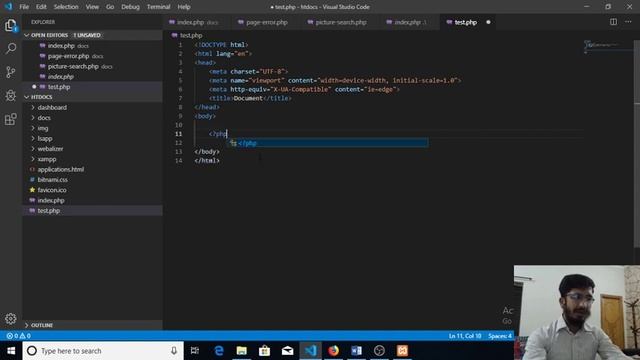
Task: Open index.php in HTDOCS tree
Action: click(x=51, y=200)
